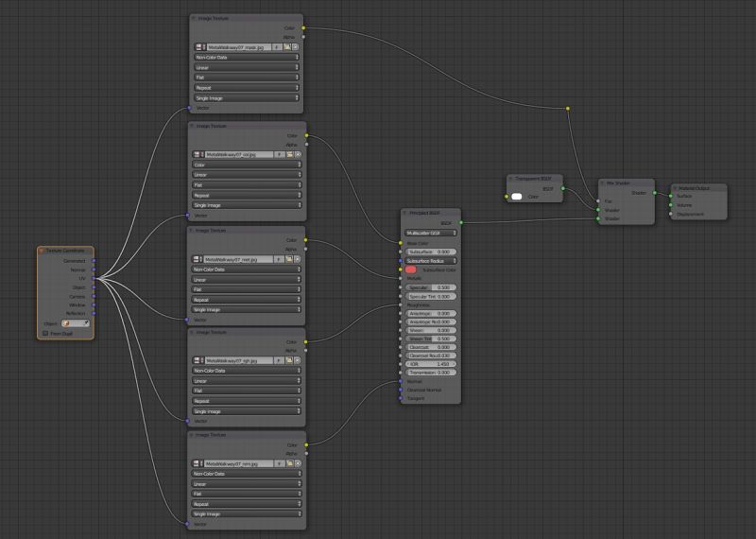Screen dimensions: 756x539
Task: Click the Fac input socket on Mix Shader
Action: click(x=598, y=201)
